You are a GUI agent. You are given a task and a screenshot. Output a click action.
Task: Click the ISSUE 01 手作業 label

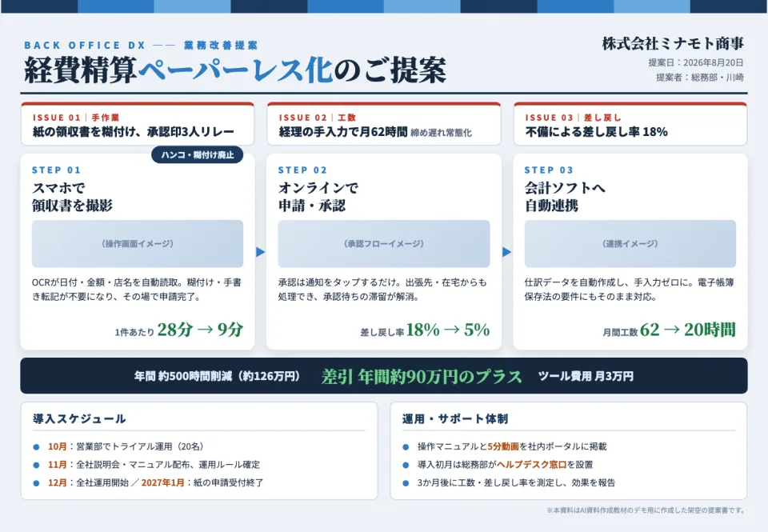pos(76,118)
